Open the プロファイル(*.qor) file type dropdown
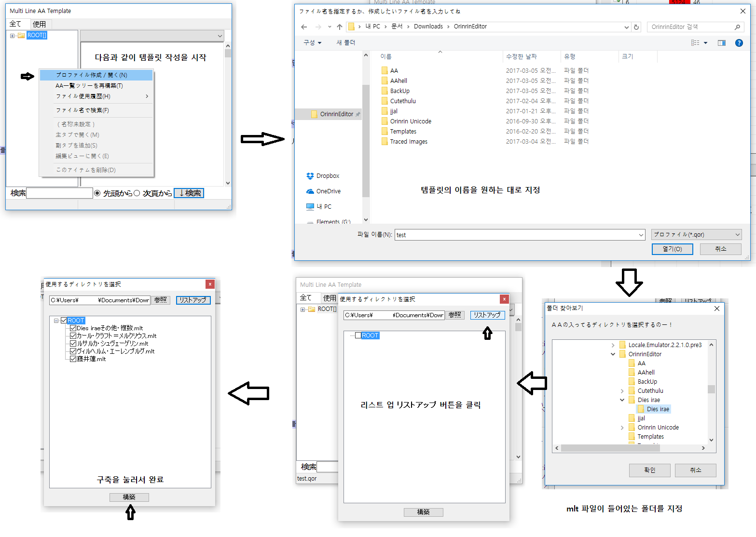Screen dimensions: 756x537 696,235
